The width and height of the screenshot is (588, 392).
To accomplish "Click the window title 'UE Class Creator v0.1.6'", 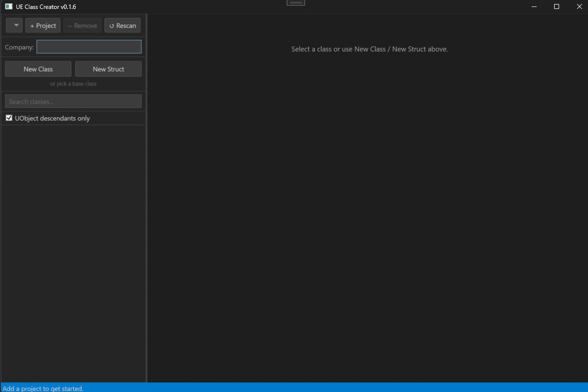I will 46,7.
